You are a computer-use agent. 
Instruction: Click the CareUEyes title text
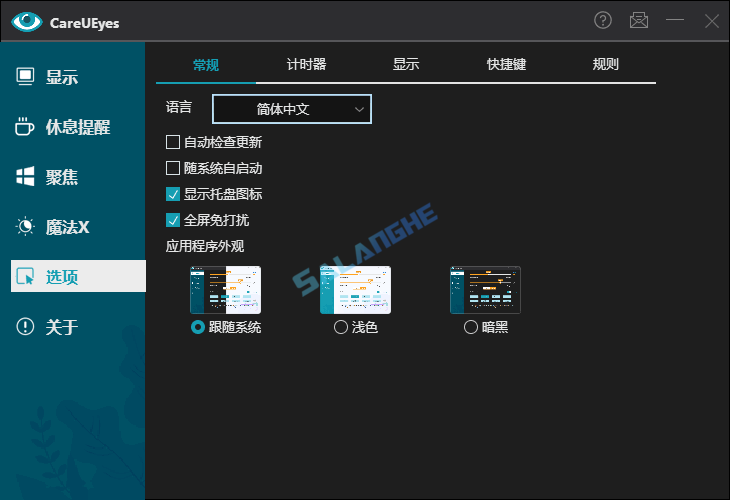(84, 23)
